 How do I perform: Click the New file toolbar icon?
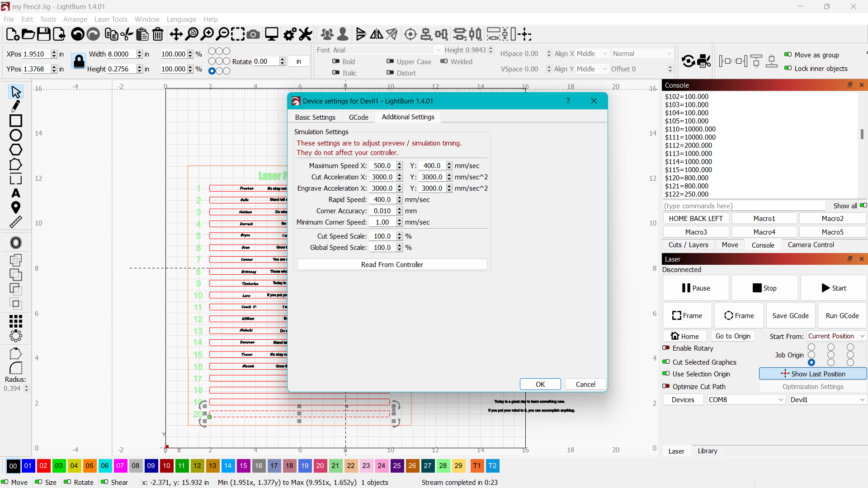13,34
